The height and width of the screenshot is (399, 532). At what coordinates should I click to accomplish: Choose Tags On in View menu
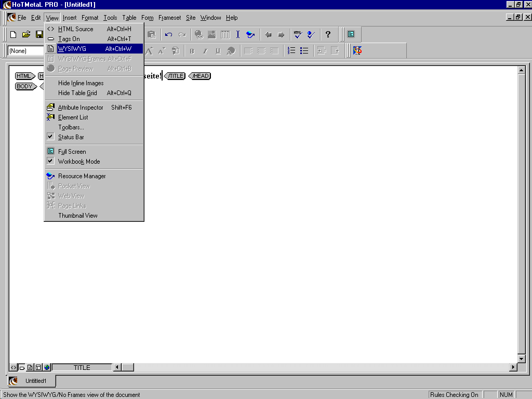coord(94,39)
